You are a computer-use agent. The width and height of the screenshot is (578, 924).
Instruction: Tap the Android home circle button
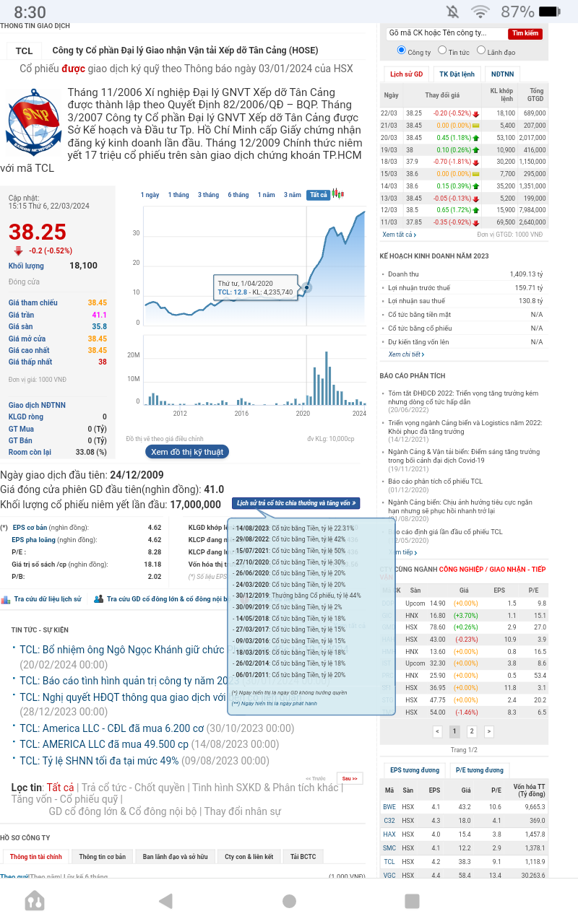pos(289,900)
